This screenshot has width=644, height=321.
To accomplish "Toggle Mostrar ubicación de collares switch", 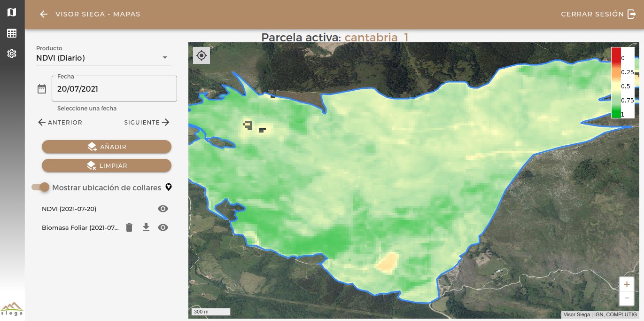I will point(40,187).
